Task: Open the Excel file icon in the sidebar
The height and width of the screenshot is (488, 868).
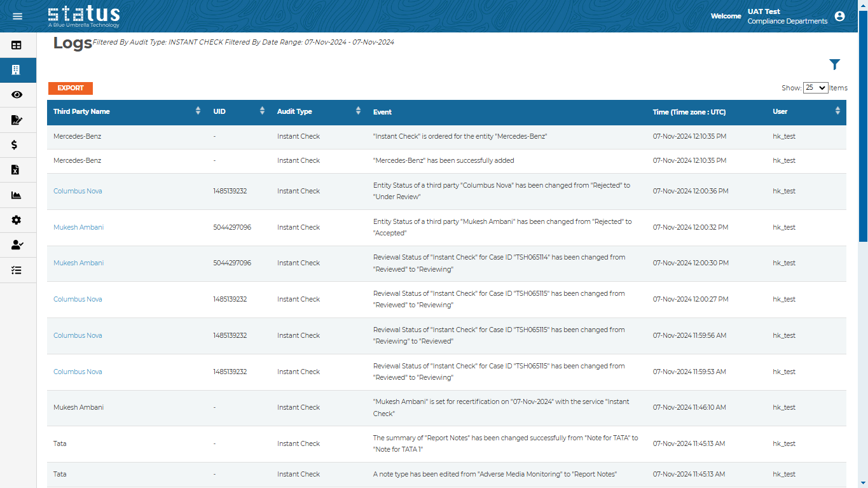Action: tap(16, 170)
